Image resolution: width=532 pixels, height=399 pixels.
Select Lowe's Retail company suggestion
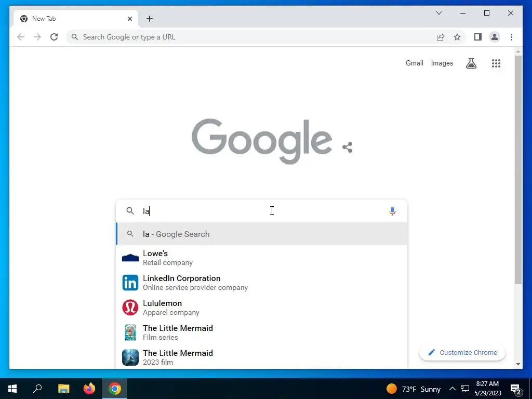point(262,258)
